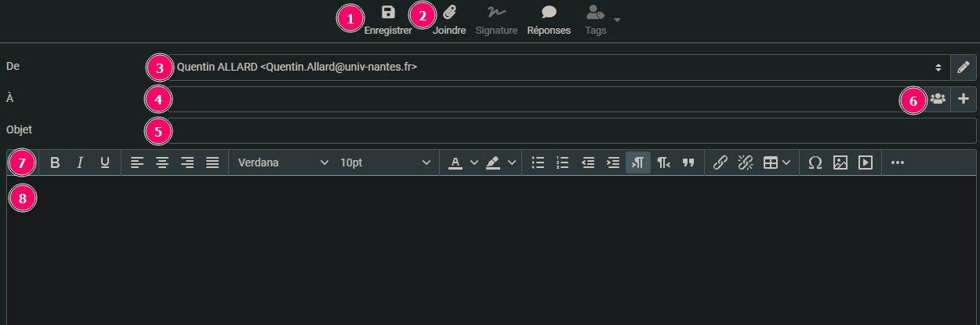
Task: Toggle underline formatting
Action: pos(104,162)
